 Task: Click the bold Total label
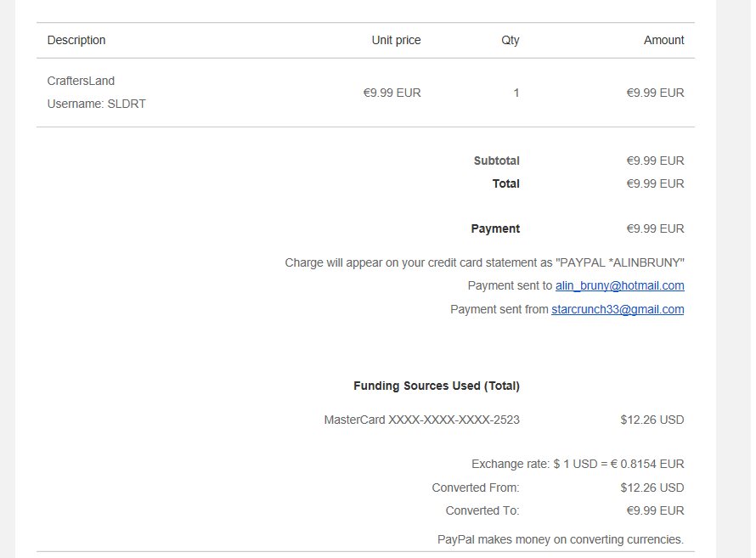click(x=505, y=184)
